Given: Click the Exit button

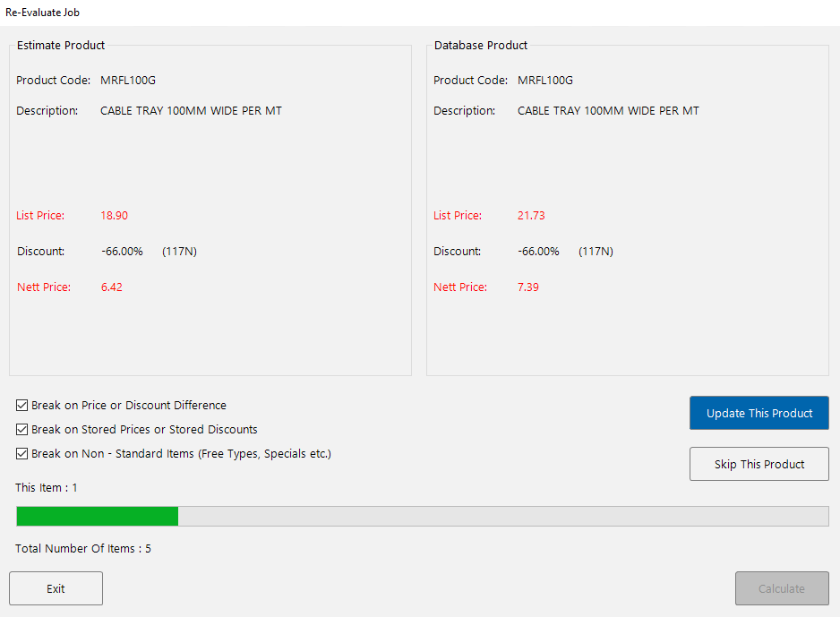Looking at the screenshot, I should 56,588.
